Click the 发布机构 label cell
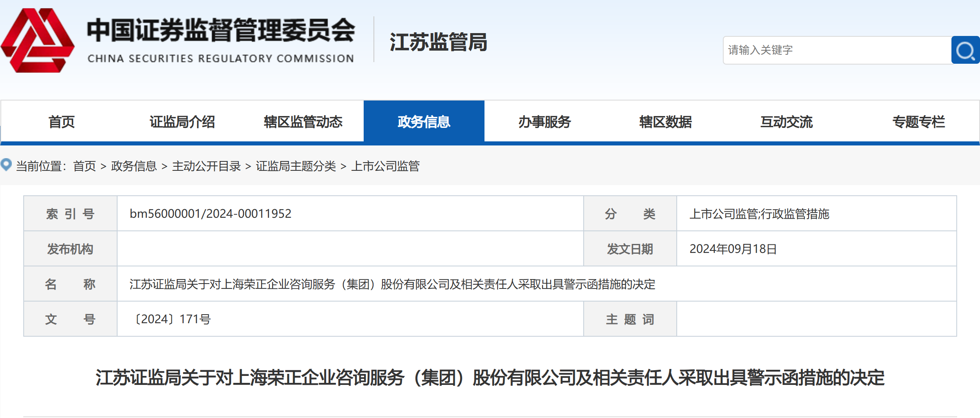 click(70, 249)
